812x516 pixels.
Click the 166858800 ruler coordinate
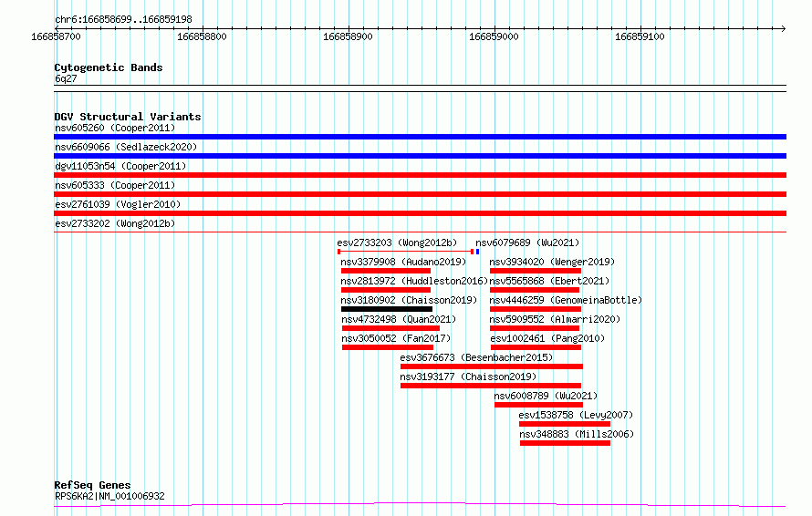click(x=202, y=36)
